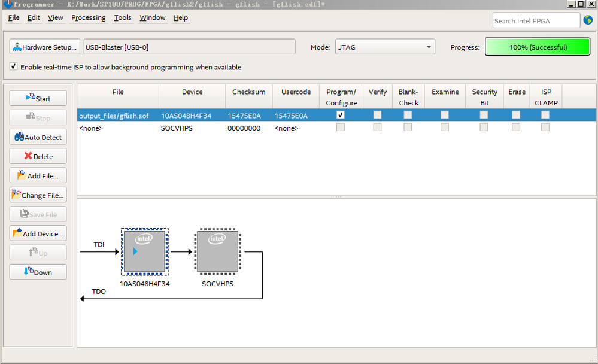Click the Search Intel FPGA field

536,20
